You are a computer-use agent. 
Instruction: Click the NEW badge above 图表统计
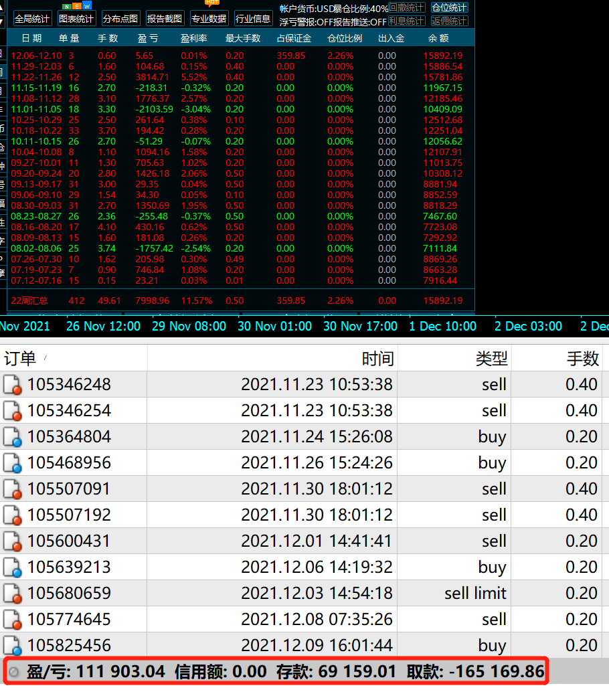click(77, 6)
